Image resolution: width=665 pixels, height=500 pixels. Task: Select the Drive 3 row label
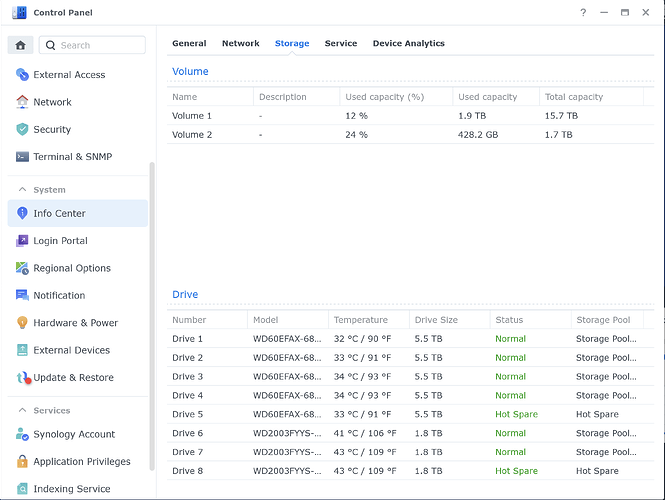pyautogui.click(x=187, y=377)
